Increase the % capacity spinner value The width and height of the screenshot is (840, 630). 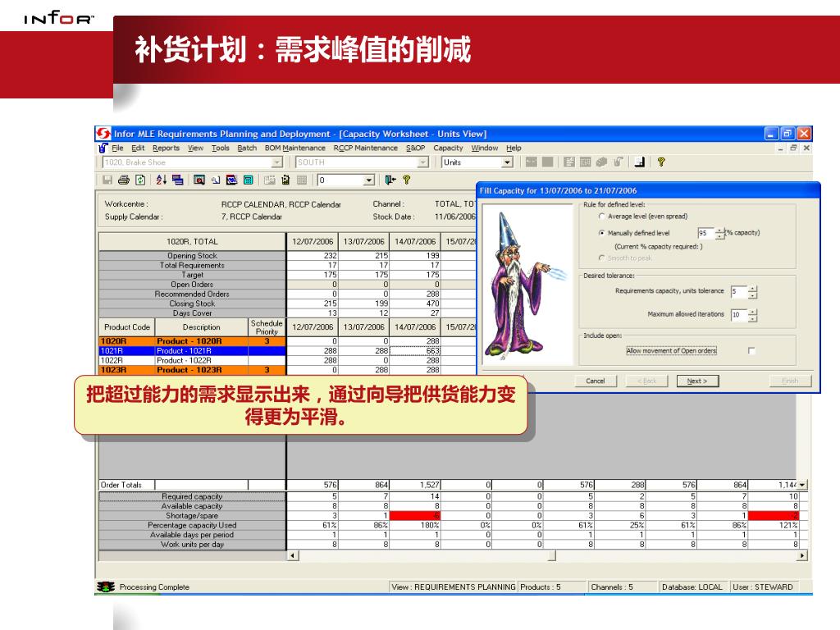click(720, 230)
